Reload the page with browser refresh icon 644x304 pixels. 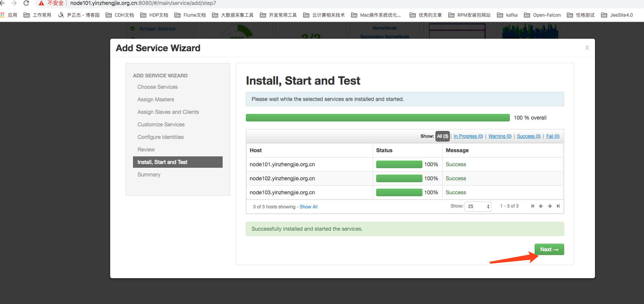click(x=26, y=3)
